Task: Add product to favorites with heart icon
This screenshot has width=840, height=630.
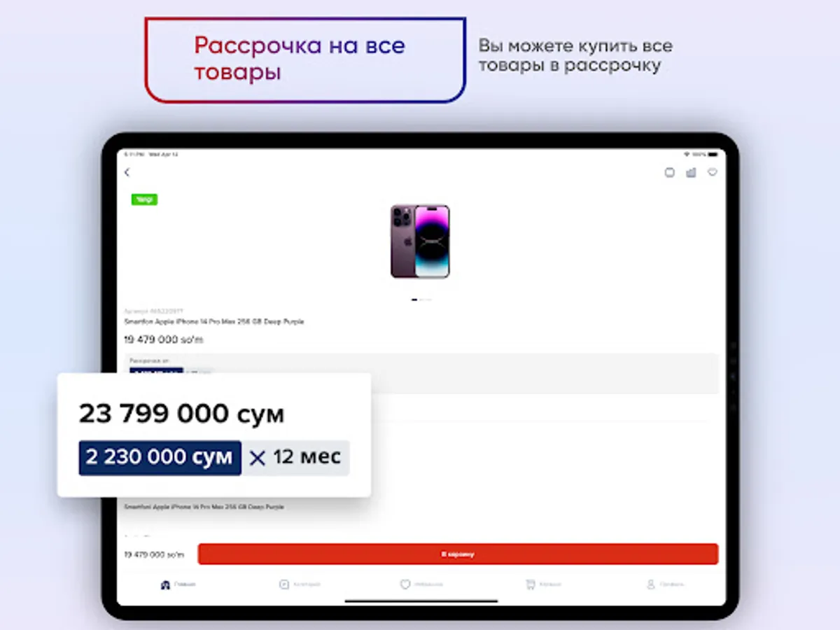Action: [x=713, y=172]
